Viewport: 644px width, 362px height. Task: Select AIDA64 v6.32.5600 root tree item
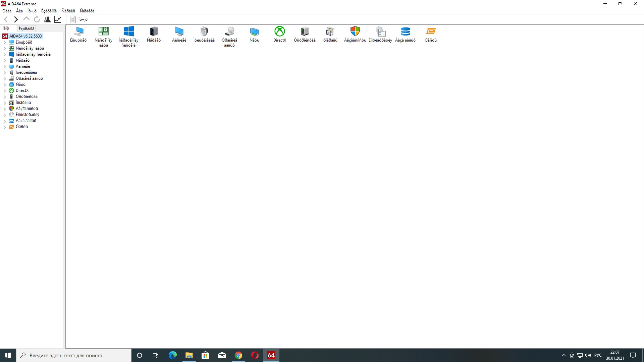[x=25, y=36]
